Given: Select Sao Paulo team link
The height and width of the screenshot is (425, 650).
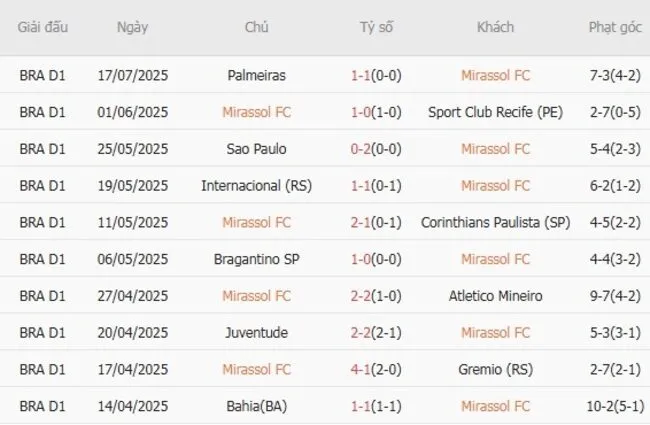Looking at the screenshot, I should point(257,149).
